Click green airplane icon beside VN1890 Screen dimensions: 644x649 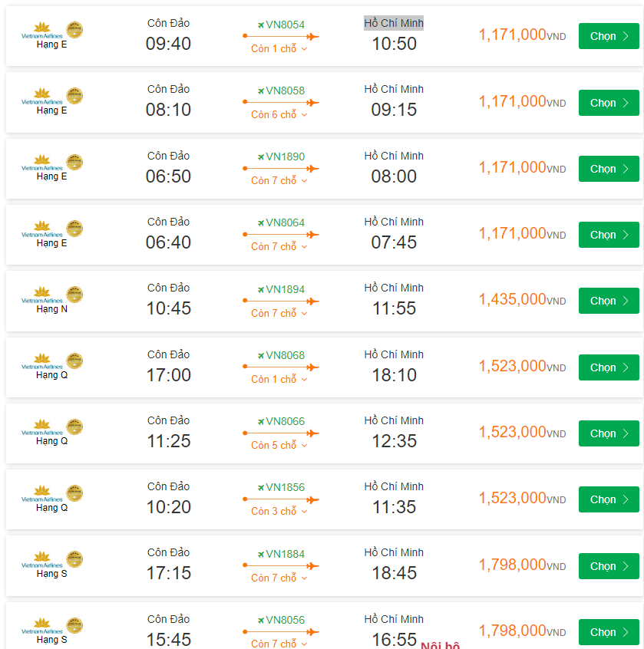coord(261,156)
